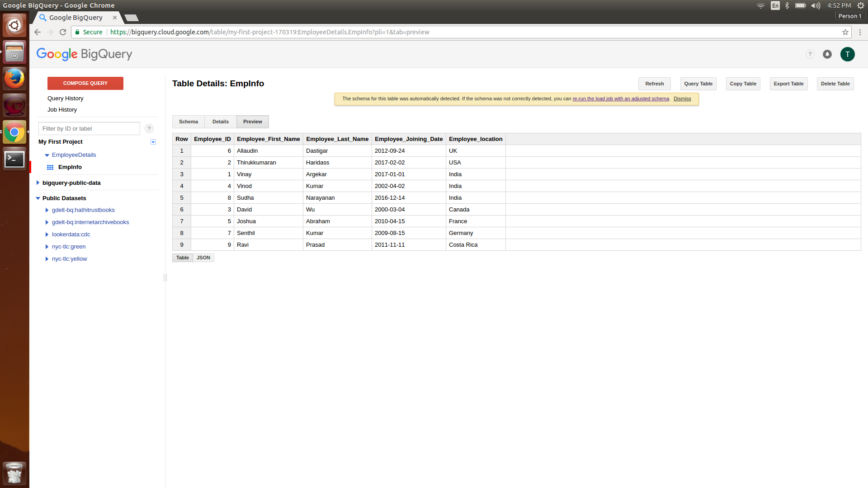The height and width of the screenshot is (488, 868).
Task: Click the 2000-03-04 joining date cell
Action: tap(409, 210)
